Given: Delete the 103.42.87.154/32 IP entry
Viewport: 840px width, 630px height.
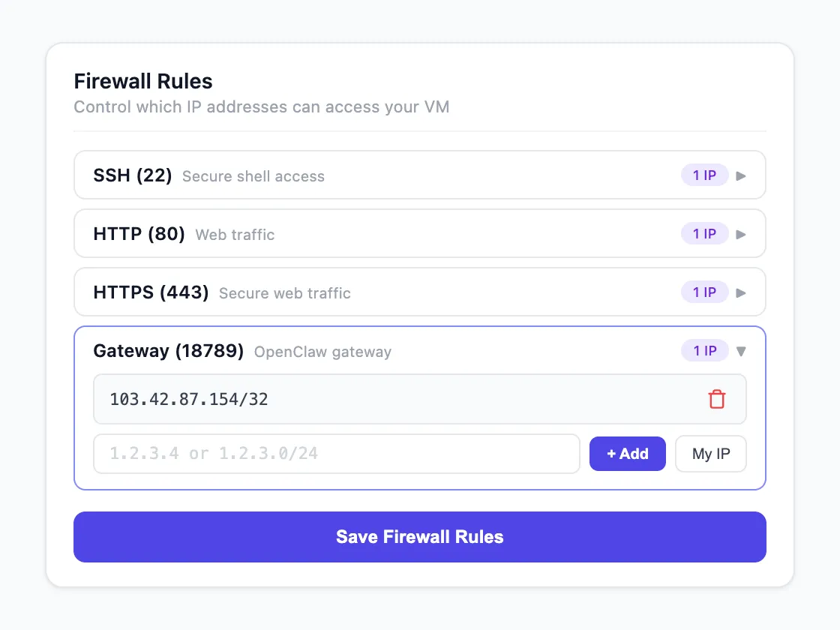Looking at the screenshot, I should tap(716, 399).
